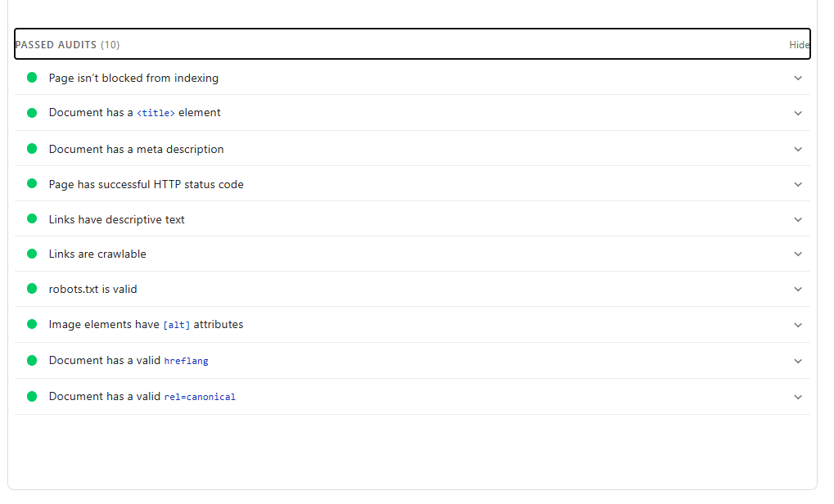Viewport: 834px width, 504px height.
Task: Expand chevron for 'Links have descriptive text'
Action: (798, 219)
